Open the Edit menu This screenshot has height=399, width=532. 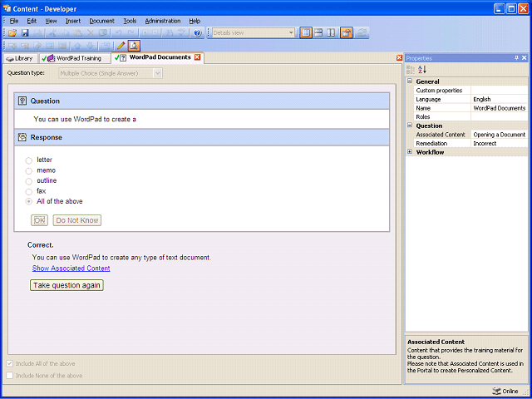click(32, 21)
